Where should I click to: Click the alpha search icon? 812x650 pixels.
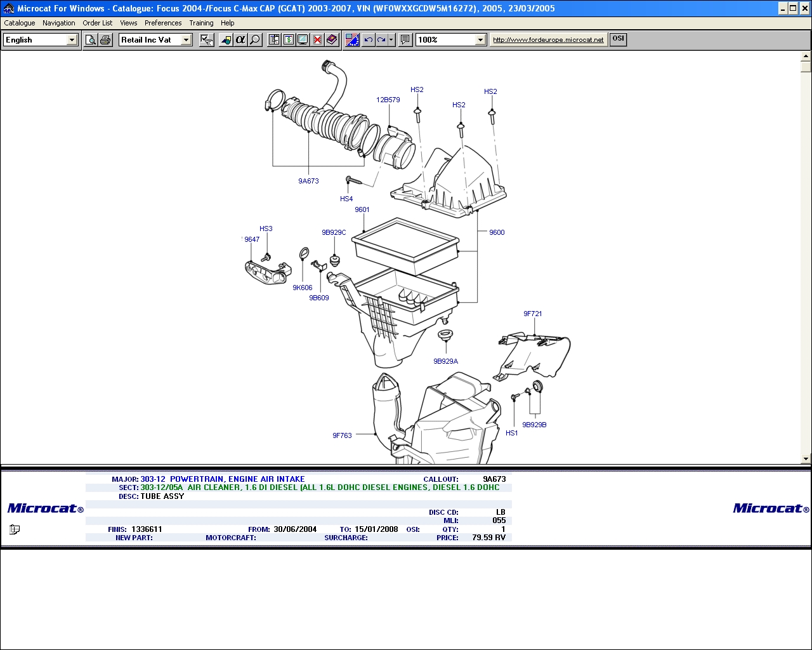240,40
